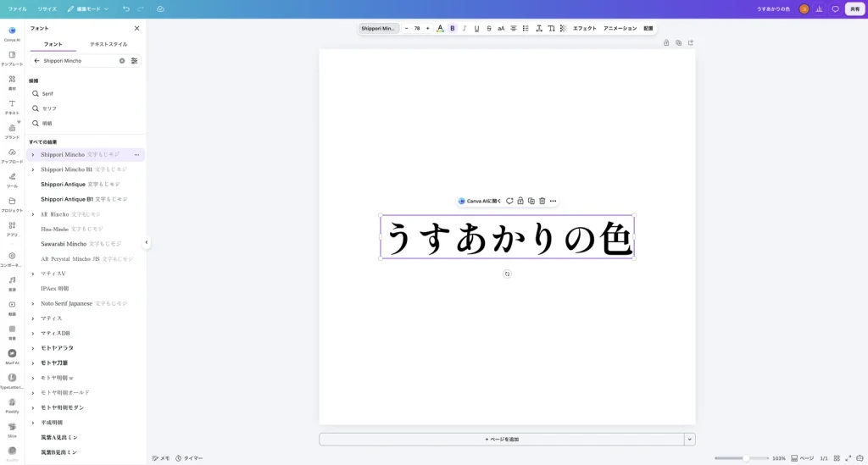Open the Shippori Min.. font selector
Image resolution: width=868 pixels, height=465 pixels.
coord(378,28)
